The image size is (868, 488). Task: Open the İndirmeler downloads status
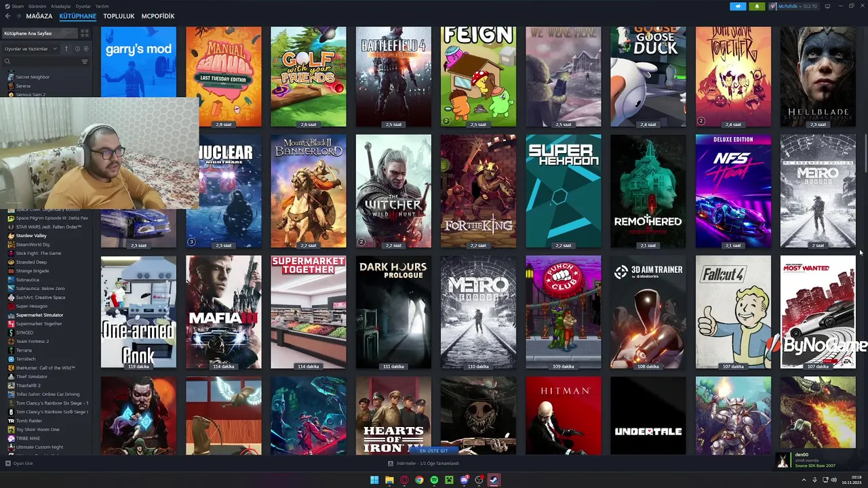(424, 464)
